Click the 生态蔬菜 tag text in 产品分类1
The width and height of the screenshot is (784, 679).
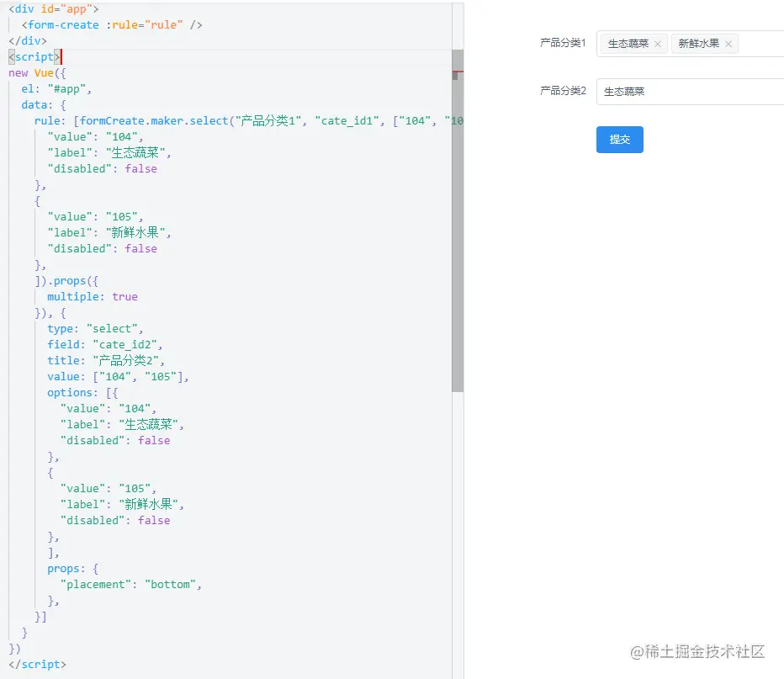pyautogui.click(x=628, y=44)
